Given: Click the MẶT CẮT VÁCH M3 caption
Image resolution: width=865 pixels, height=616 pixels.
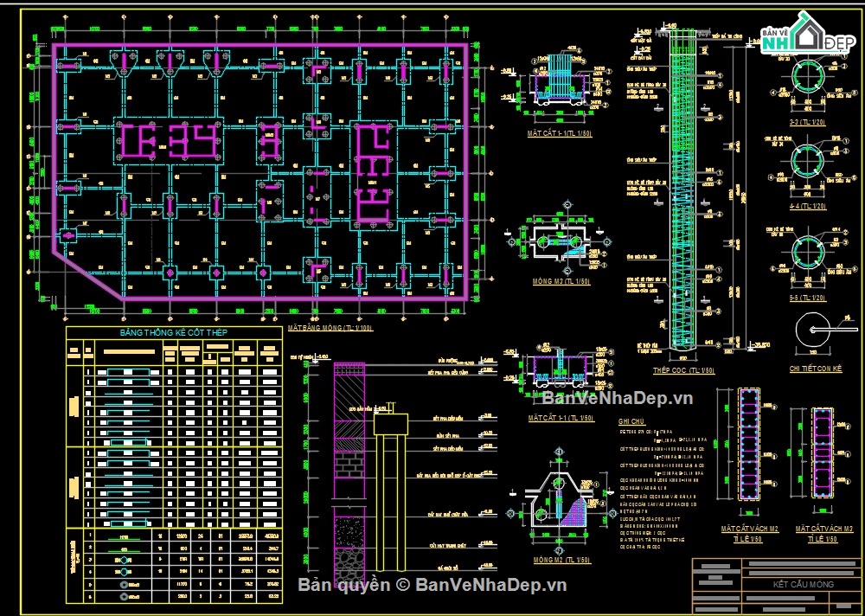Looking at the screenshot, I should [823, 529].
